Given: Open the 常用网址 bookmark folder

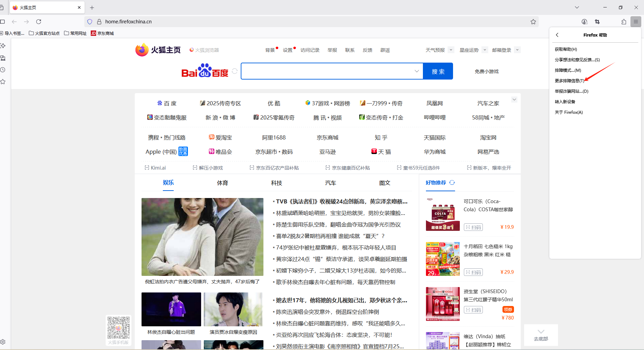Looking at the screenshot, I should click(76, 33).
